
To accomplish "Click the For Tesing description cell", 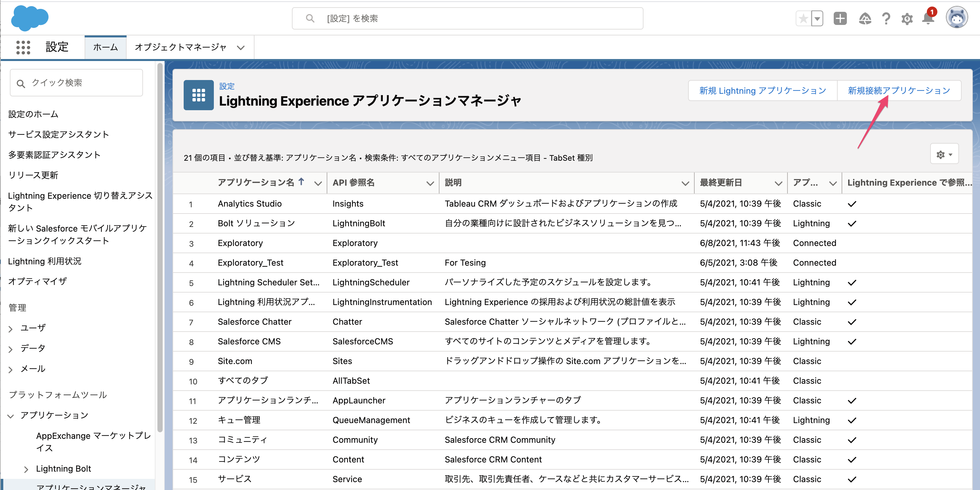I will pyautogui.click(x=465, y=263).
